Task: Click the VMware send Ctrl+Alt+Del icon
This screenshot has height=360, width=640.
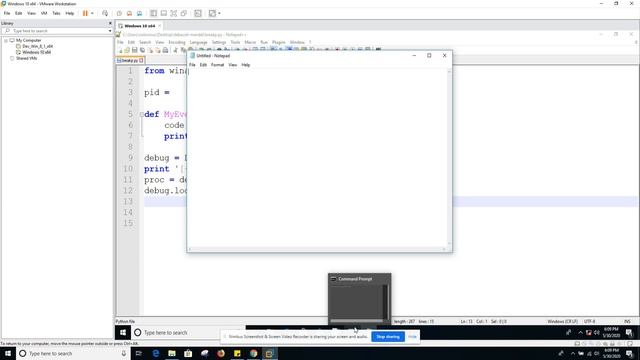Action: [x=105, y=13]
